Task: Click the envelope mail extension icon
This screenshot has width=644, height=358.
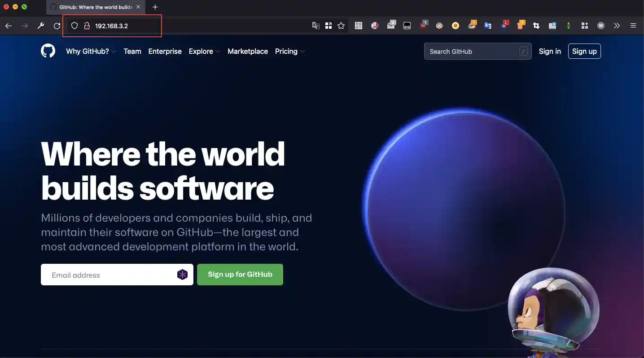Action: pyautogui.click(x=391, y=26)
